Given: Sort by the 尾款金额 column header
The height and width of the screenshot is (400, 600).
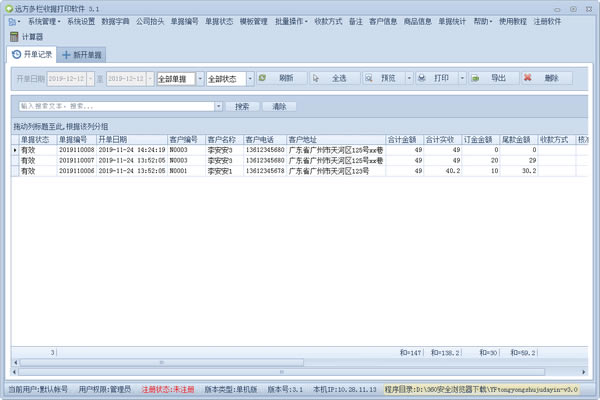Looking at the screenshot, I should pyautogui.click(x=518, y=139).
